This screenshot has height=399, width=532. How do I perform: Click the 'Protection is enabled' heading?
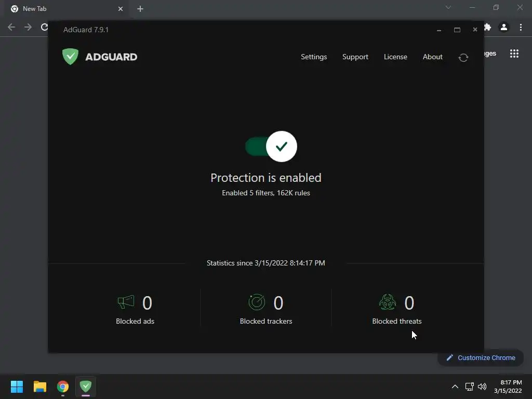266,178
